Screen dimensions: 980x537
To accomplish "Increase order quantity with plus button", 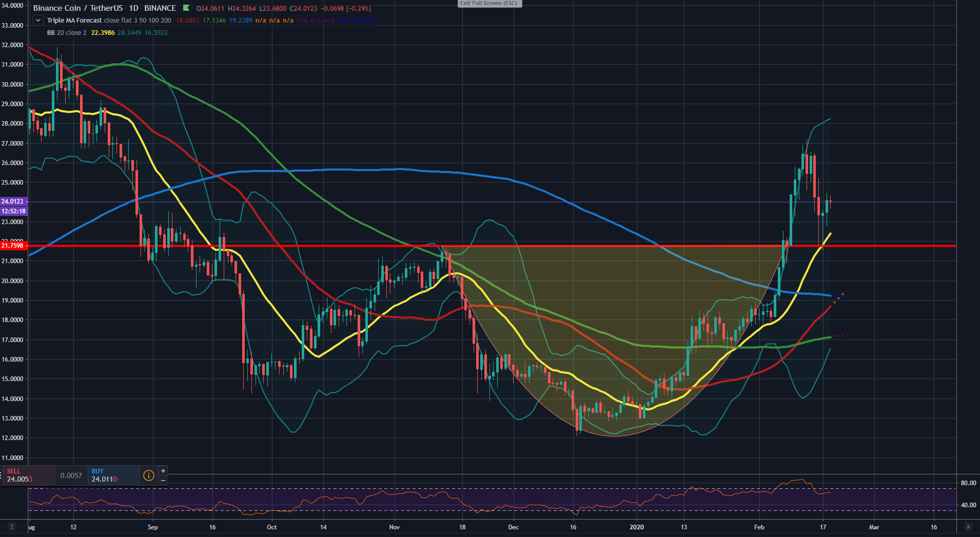I will [x=163, y=470].
